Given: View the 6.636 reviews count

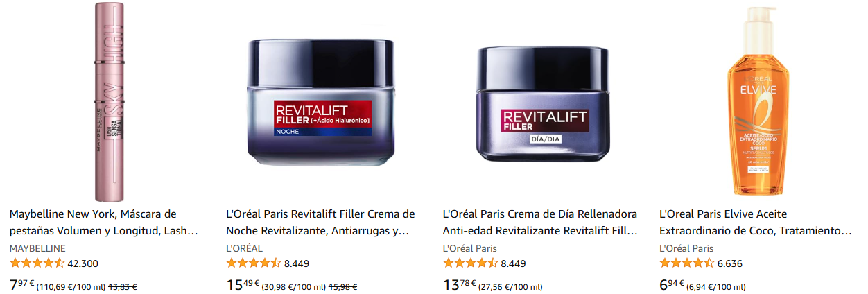Looking at the screenshot, I should pyautogui.click(x=729, y=263).
